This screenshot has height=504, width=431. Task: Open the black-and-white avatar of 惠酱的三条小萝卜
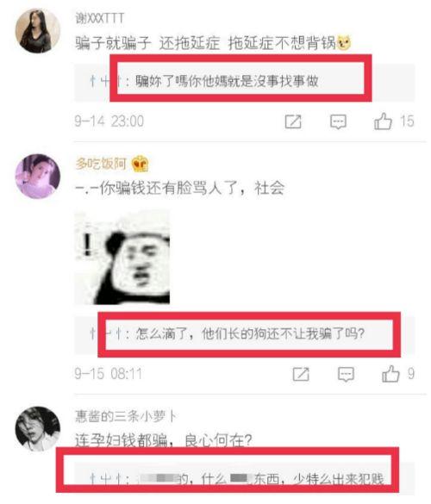tap(38, 429)
